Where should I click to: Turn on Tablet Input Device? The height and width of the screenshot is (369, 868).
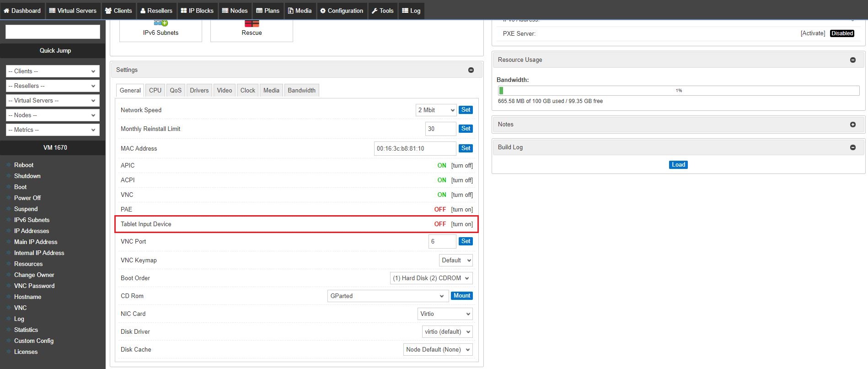coord(462,224)
